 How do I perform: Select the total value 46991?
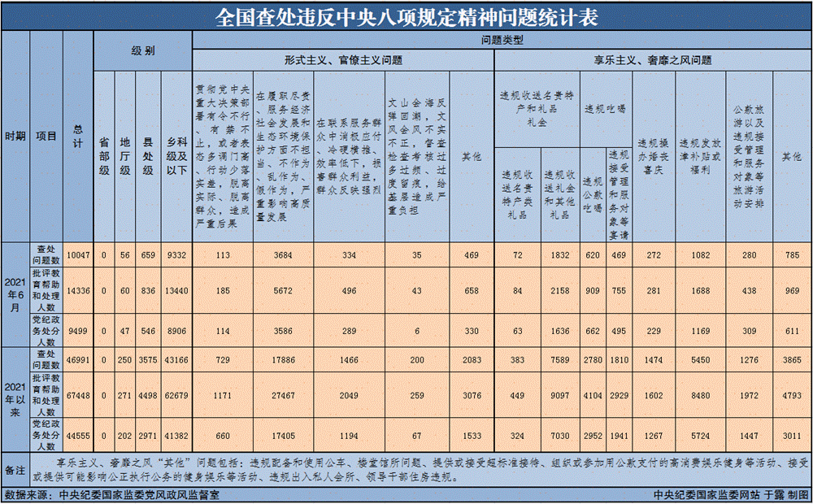point(78,360)
